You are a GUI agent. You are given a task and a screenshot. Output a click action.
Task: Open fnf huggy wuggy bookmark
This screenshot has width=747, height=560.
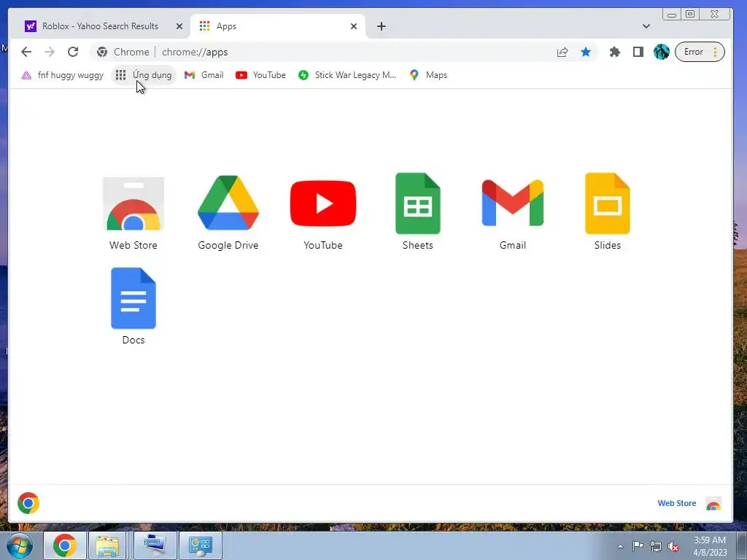(x=63, y=75)
